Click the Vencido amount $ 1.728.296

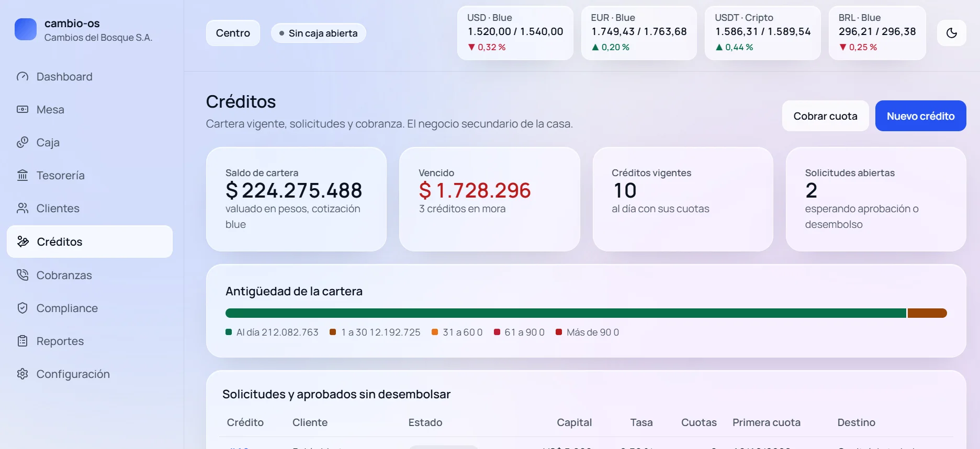click(475, 190)
